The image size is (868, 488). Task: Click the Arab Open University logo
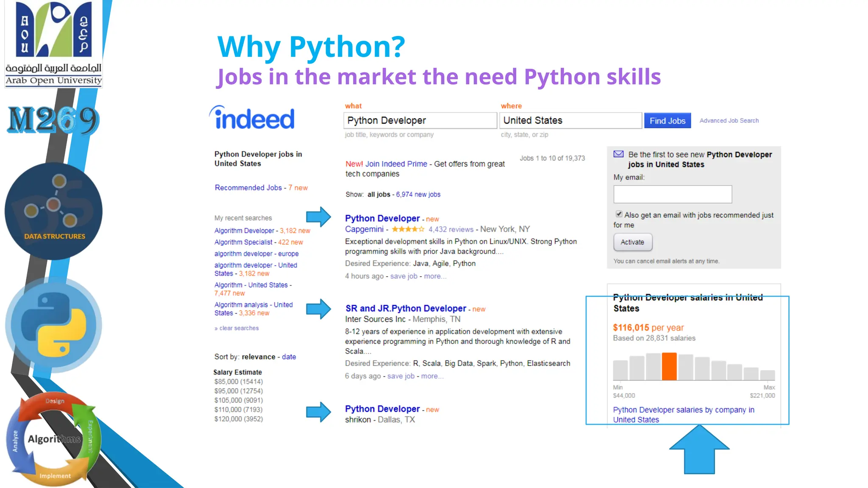click(53, 44)
